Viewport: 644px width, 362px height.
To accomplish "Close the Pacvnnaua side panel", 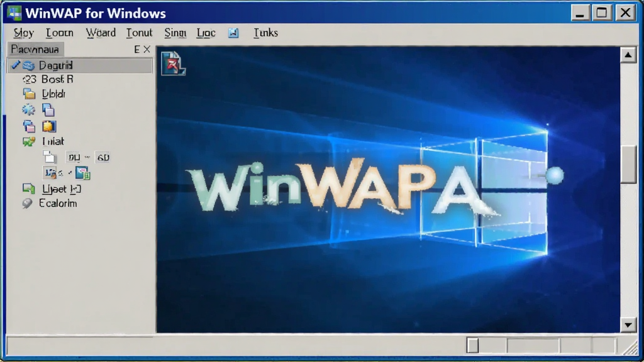I will 147,49.
